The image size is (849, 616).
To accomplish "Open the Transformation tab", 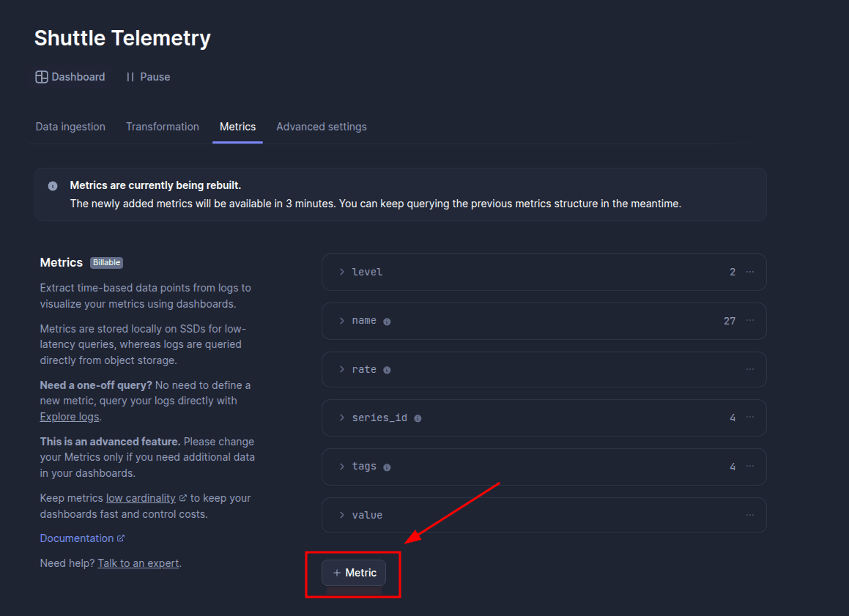I will point(162,127).
